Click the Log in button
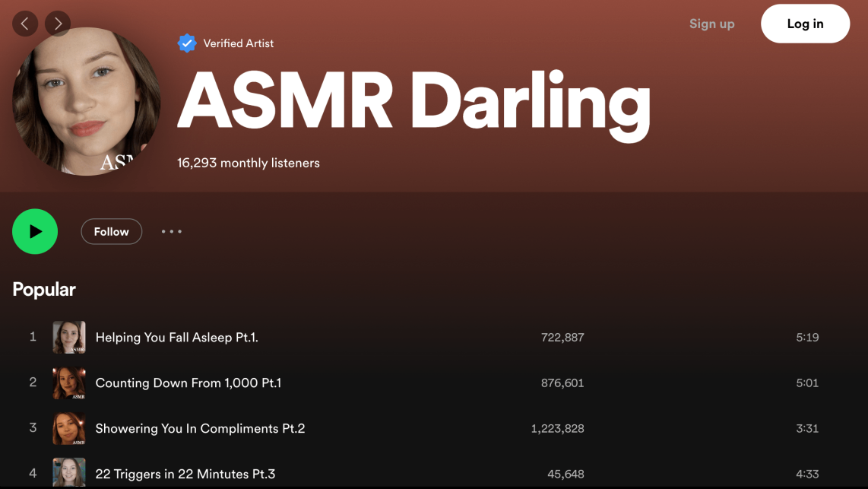This screenshot has height=489, width=868. 805,24
